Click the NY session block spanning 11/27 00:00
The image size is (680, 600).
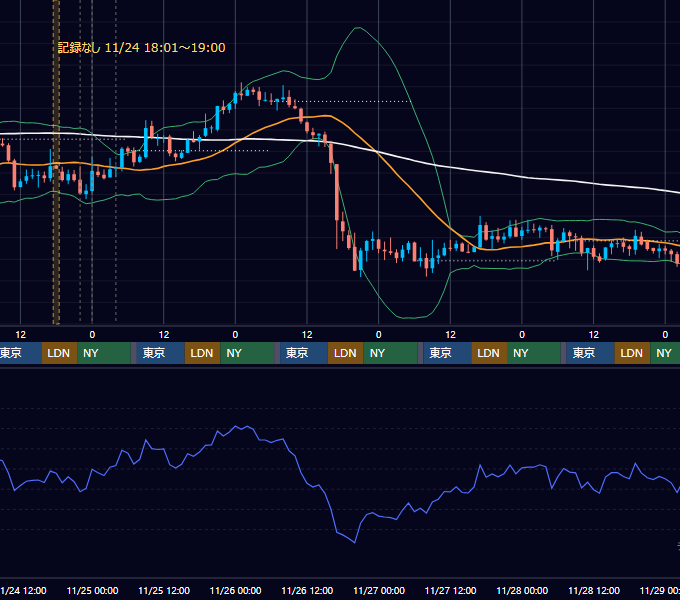(390, 353)
